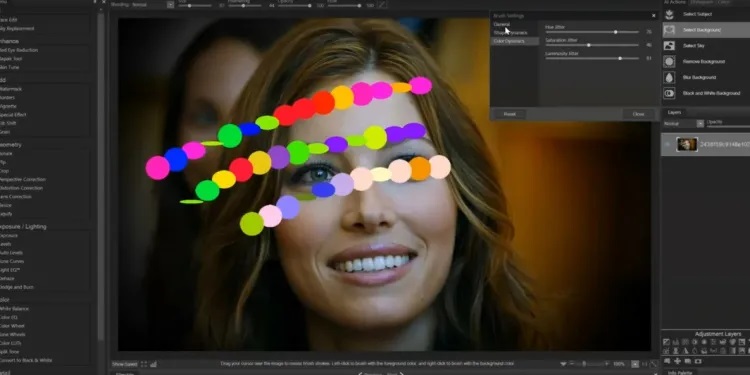Open Skin Tune
Image resolution: width=750 pixels, height=375 pixels.
tap(9, 67)
